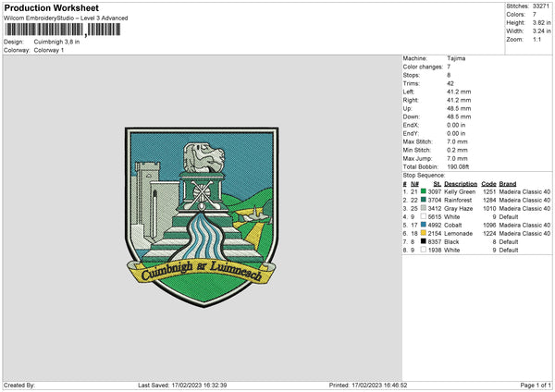Click 'Wilcom EmbroideryStudio – Level 3 Advanced' text
The image size is (555, 392).
(66, 18)
